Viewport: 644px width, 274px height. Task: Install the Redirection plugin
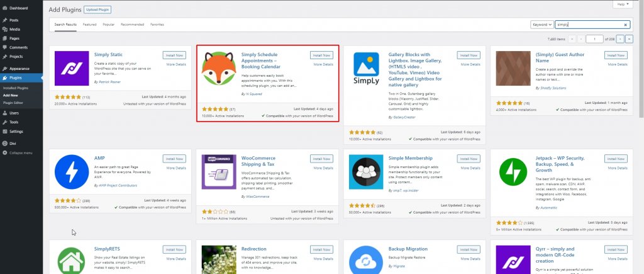click(321, 249)
